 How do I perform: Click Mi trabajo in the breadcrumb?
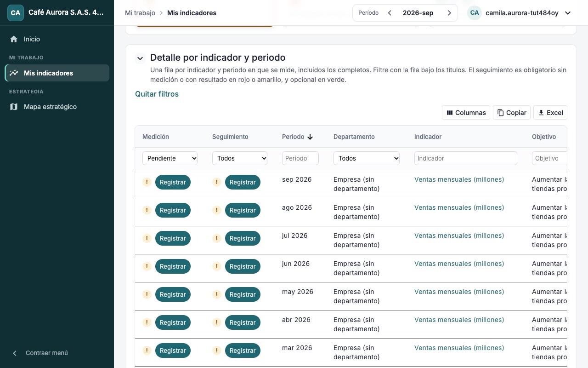pos(140,13)
